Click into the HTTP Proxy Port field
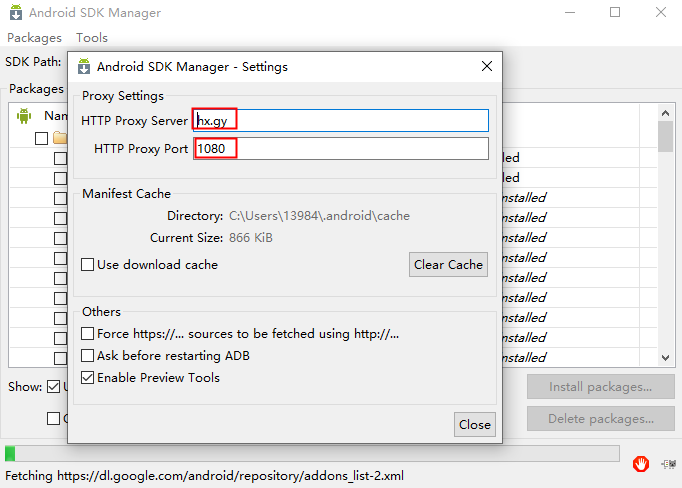The width and height of the screenshot is (682, 488). click(341, 149)
